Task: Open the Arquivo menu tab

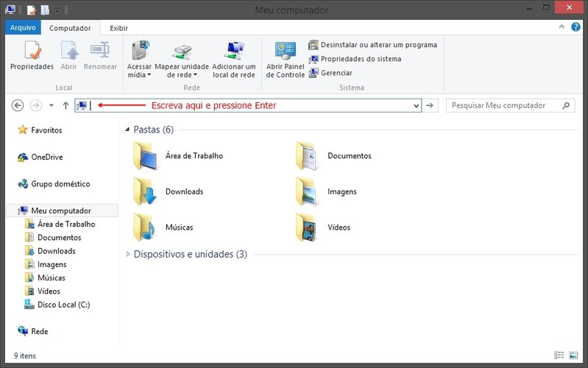Action: point(23,28)
